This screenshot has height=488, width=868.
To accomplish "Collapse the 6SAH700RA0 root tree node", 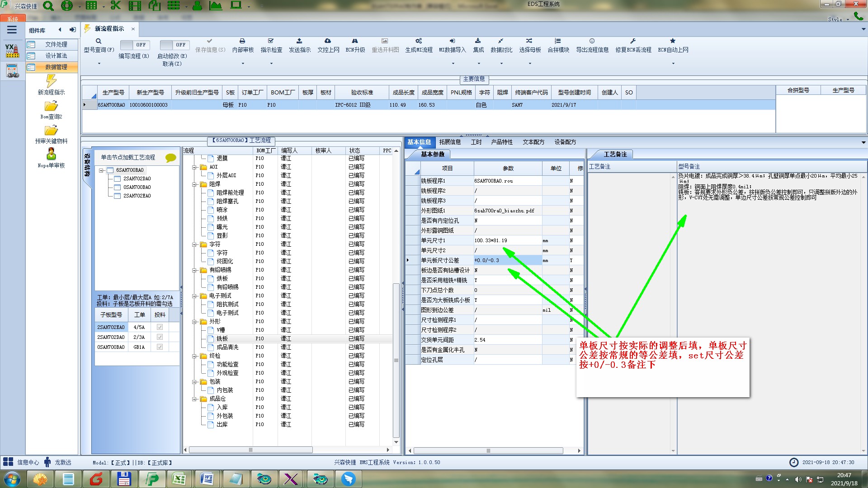I will coord(102,170).
